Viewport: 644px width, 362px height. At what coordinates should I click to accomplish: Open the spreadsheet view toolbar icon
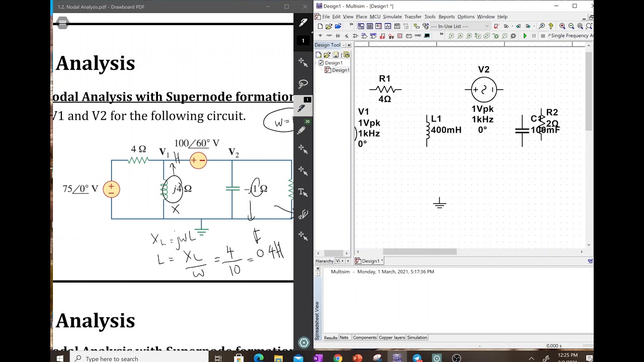[370, 26]
